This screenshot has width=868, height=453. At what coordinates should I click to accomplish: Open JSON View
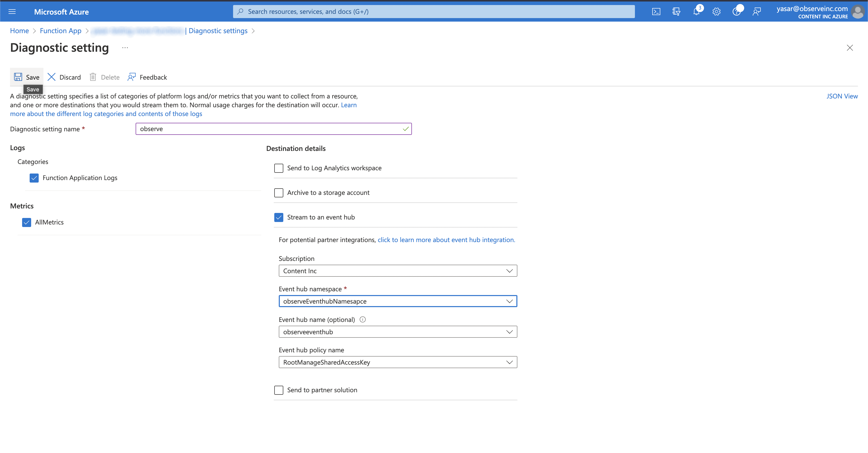click(x=842, y=96)
